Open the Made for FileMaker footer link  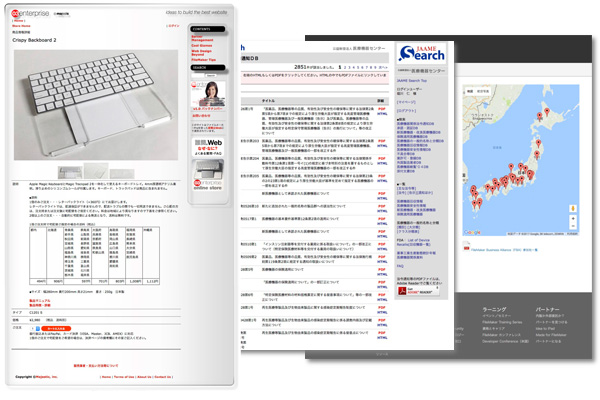pos(551,335)
